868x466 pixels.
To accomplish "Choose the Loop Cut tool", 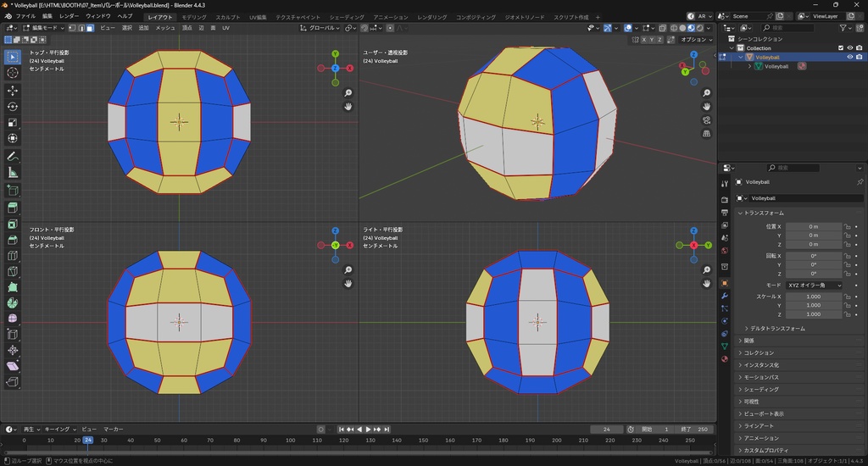I will (x=13, y=256).
